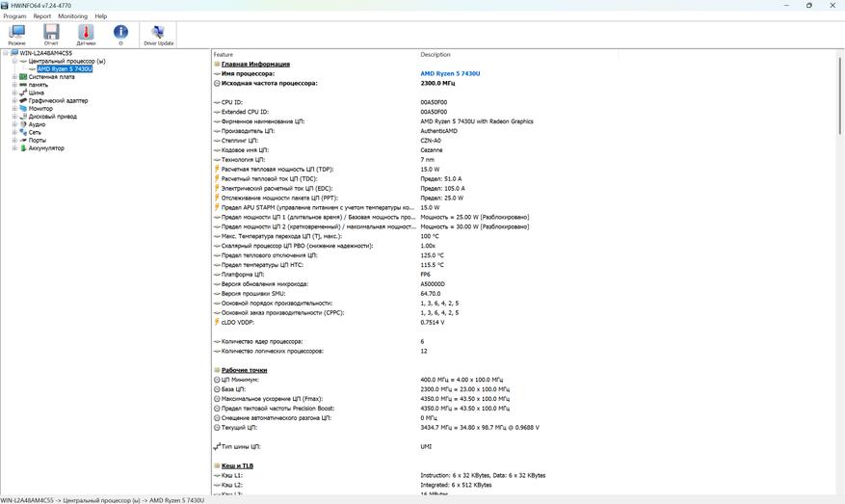The height and width of the screenshot is (504, 845).
Task: Select the '0.7514 V' voltage value
Action: [x=433, y=322]
